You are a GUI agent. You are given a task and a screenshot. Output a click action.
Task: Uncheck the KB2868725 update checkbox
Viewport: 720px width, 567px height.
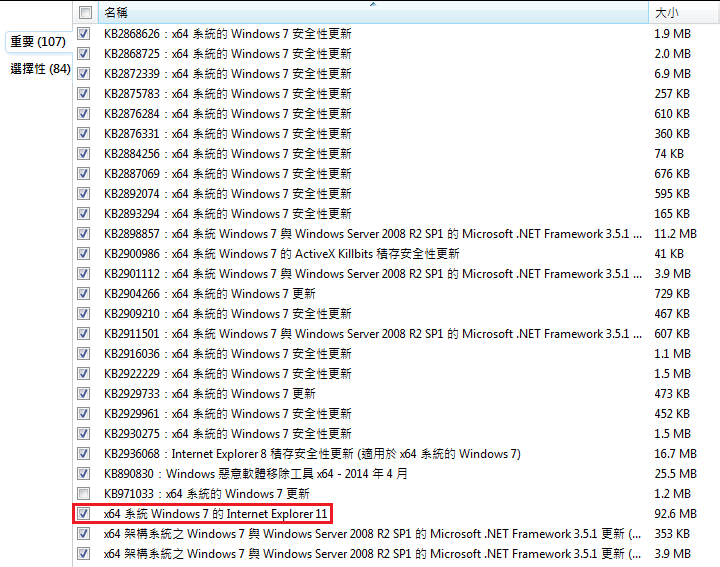84,54
